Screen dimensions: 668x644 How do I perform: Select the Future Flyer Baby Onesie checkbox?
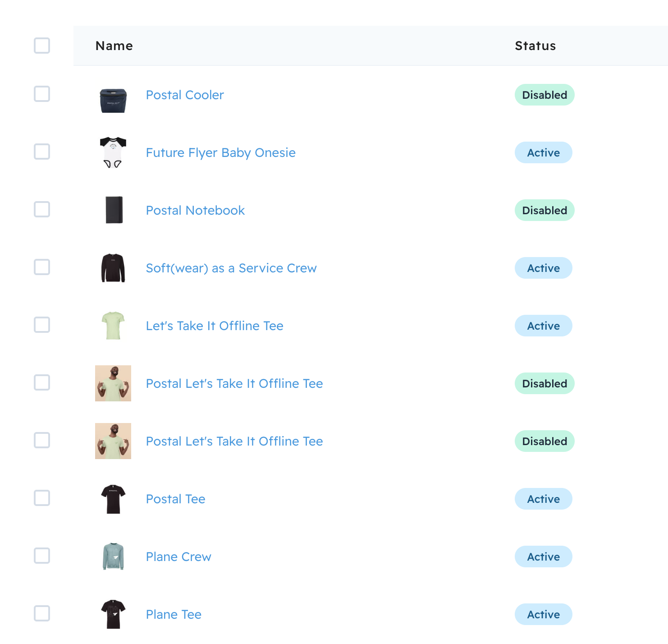(x=42, y=152)
